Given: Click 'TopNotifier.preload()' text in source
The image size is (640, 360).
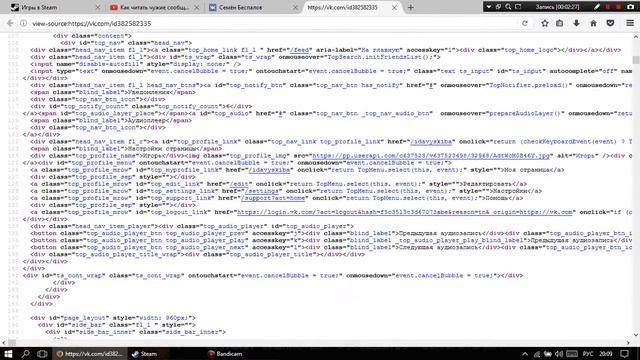Looking at the screenshot, I should point(529,85).
